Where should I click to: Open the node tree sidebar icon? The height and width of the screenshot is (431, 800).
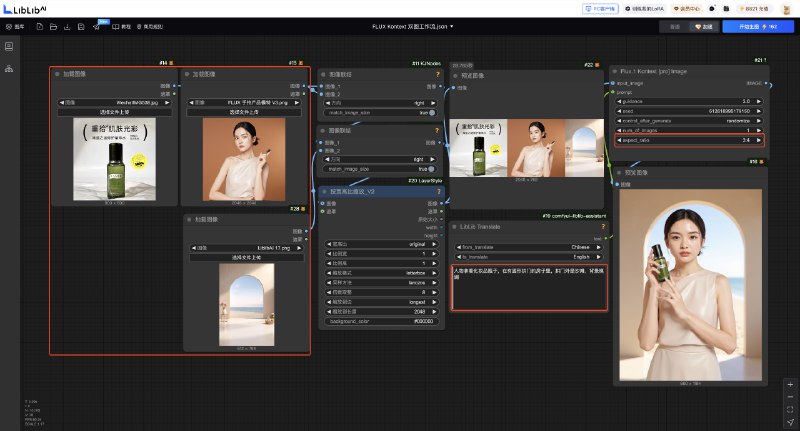[x=9, y=68]
